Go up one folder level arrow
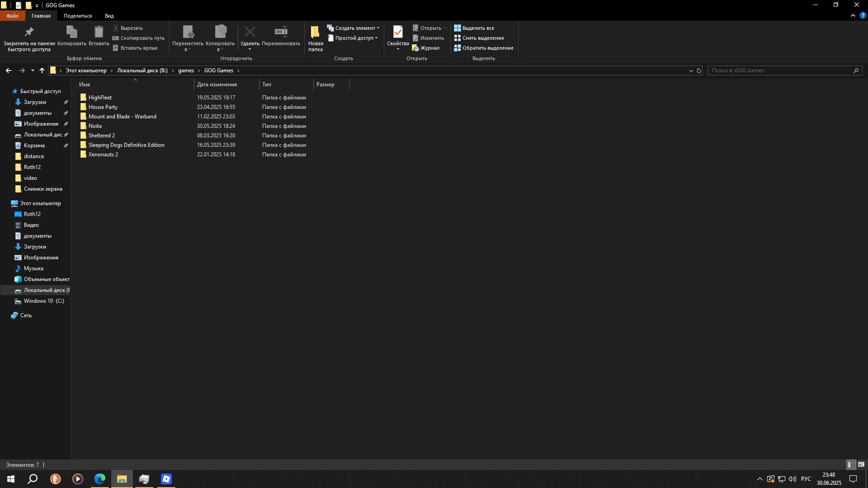Viewport: 868px width, 488px height. coord(42,70)
